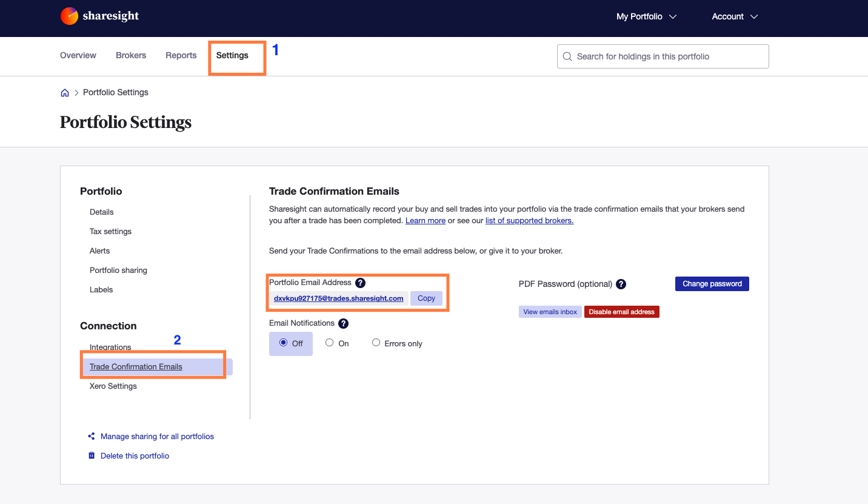868x504 pixels.
Task: Open Labels in sidebar
Action: (101, 289)
